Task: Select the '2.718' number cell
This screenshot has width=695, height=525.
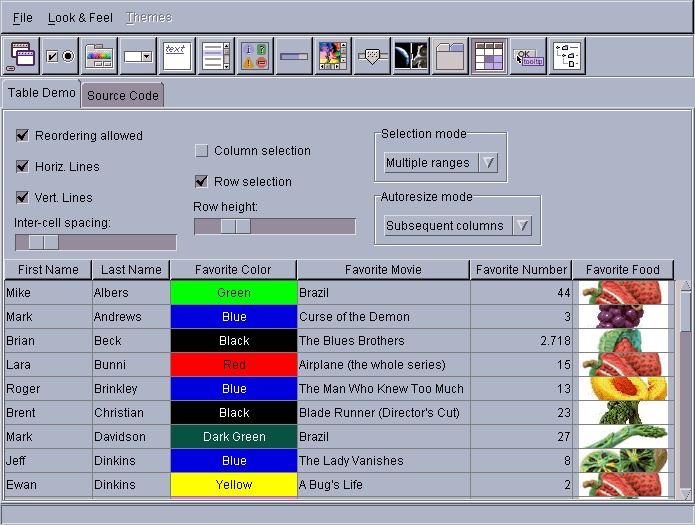Action: (521, 341)
